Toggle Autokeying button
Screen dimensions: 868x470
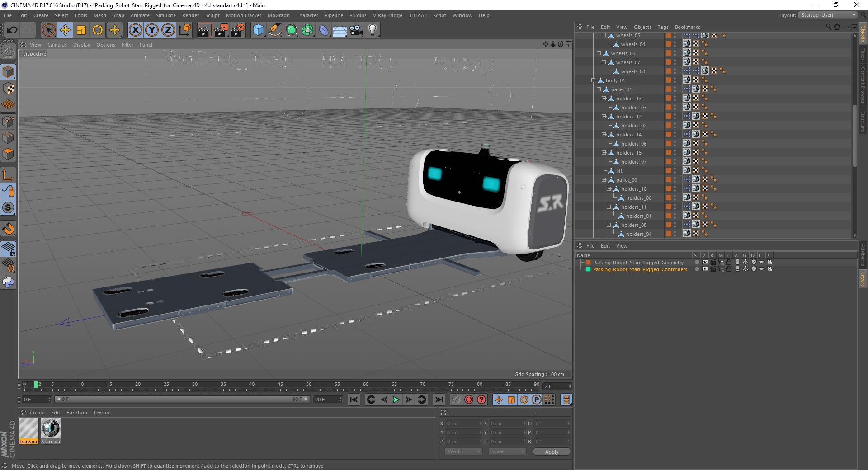469,399
